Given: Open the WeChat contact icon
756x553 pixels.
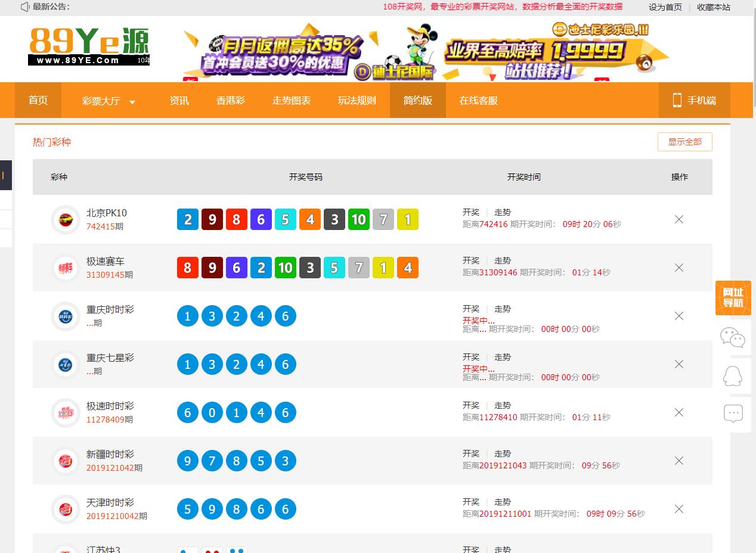Looking at the screenshot, I should pos(733,338).
